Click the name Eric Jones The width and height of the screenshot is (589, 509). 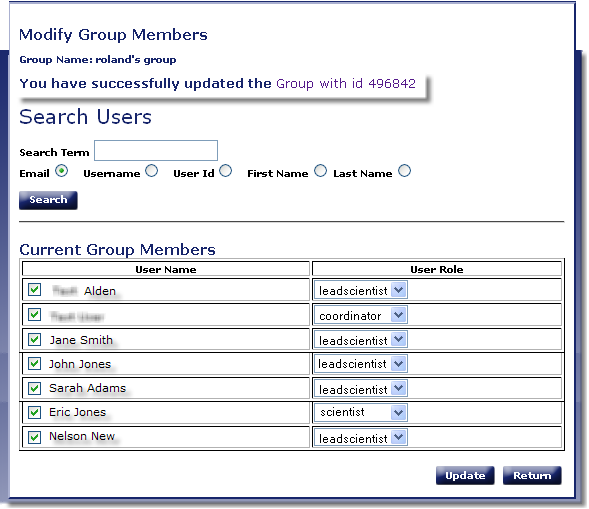(x=77, y=412)
